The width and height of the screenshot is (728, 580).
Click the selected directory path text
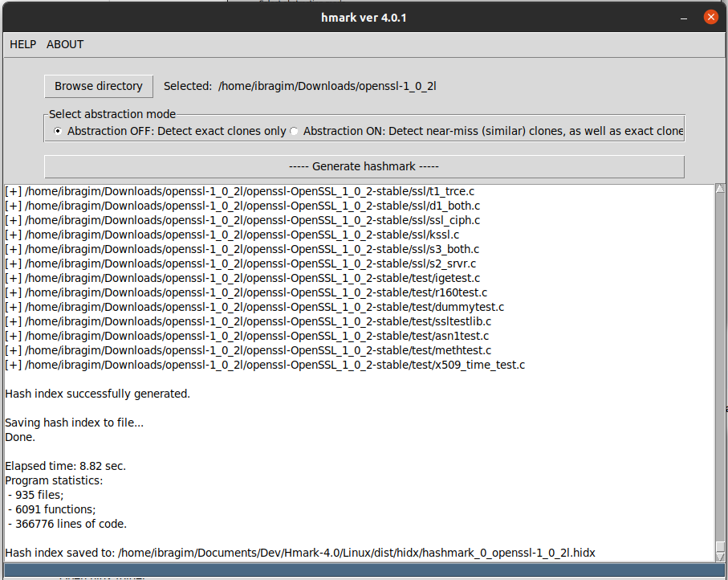(x=327, y=86)
